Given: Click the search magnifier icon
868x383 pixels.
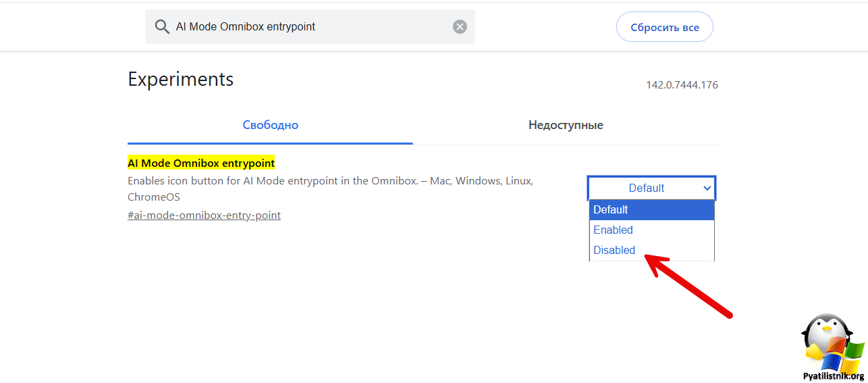Looking at the screenshot, I should pos(162,27).
